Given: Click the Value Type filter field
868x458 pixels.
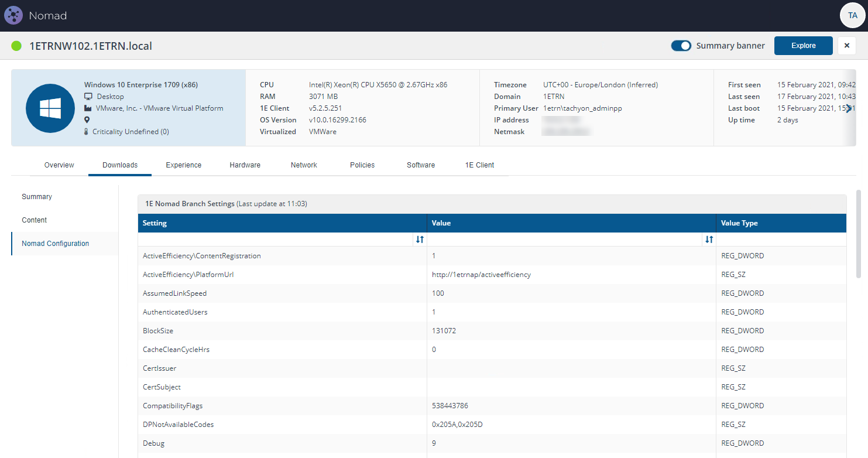Looking at the screenshot, I should click(x=781, y=240).
